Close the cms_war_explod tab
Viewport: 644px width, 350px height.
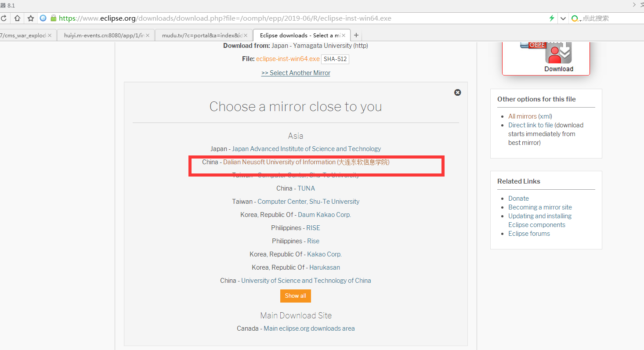coord(50,35)
